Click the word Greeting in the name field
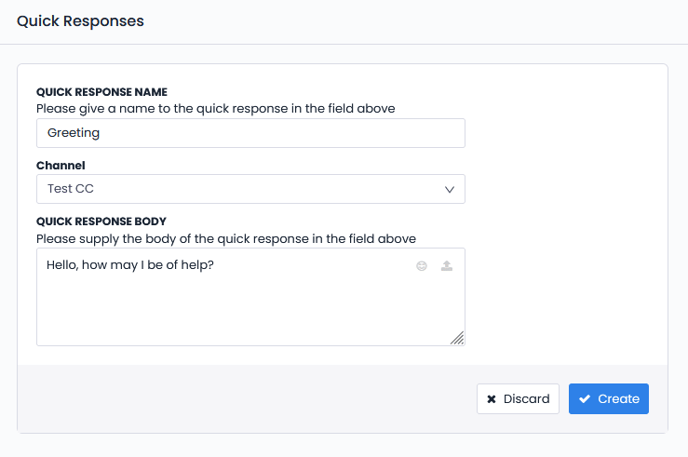The image size is (688, 457). click(x=74, y=133)
